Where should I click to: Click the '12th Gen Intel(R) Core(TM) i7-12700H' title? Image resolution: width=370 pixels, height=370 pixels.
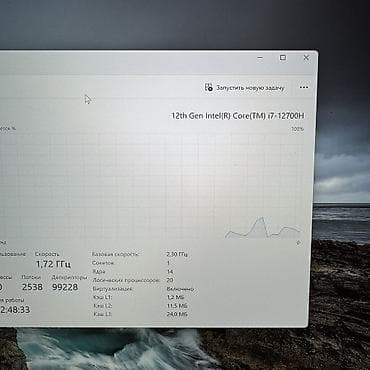coord(238,116)
